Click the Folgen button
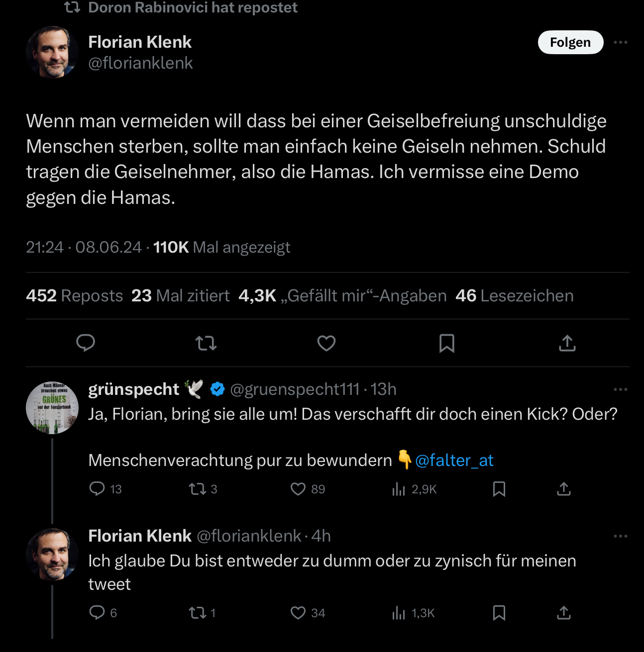Viewport: 644px width, 652px height. pos(570,42)
